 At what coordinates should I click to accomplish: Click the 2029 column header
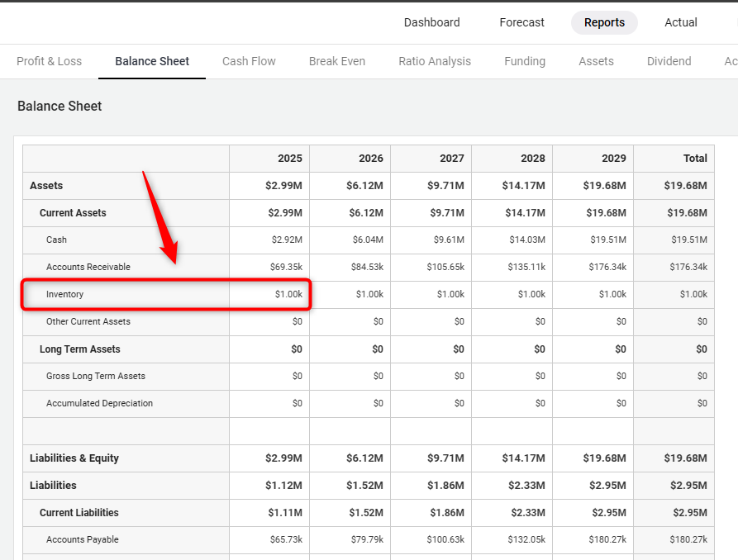point(614,159)
